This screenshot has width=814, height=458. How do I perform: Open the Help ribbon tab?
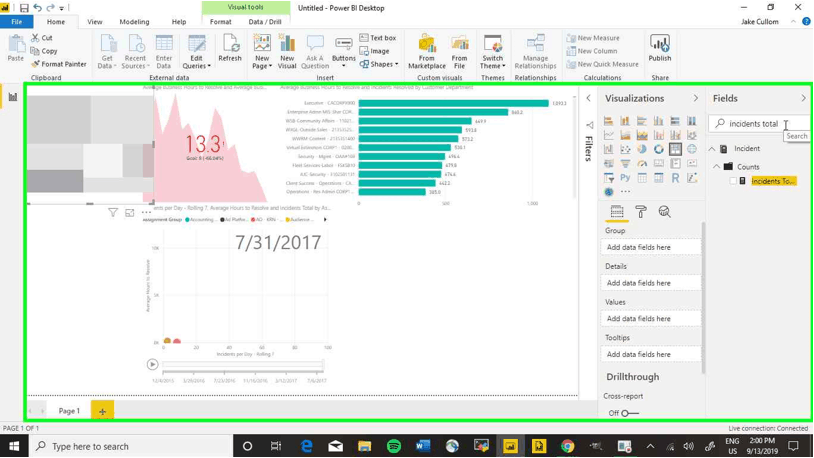coord(179,22)
